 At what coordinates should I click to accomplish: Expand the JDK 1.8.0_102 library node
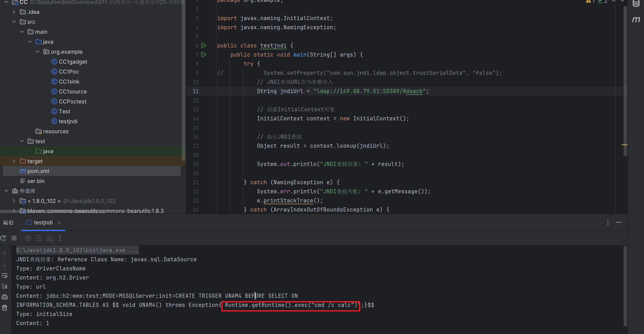click(x=14, y=201)
